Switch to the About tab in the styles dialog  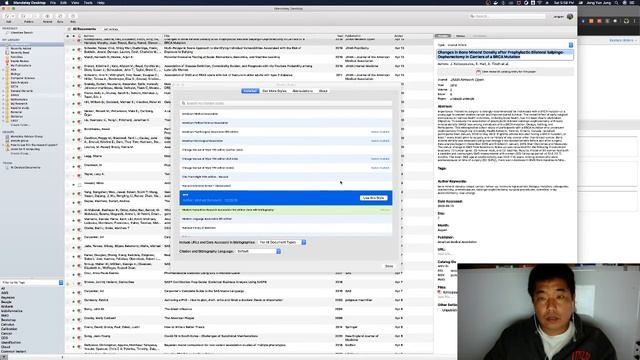point(323,91)
